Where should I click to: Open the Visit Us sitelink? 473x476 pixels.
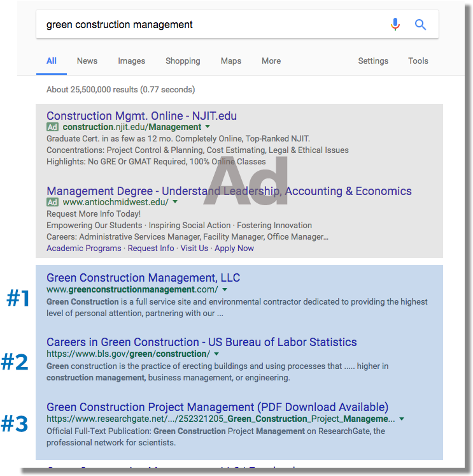click(x=194, y=249)
